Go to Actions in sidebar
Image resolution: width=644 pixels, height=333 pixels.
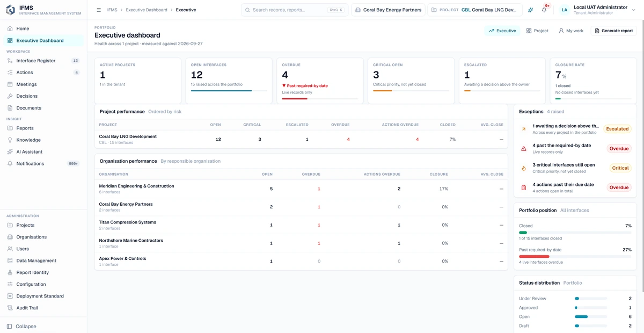[x=43, y=73]
